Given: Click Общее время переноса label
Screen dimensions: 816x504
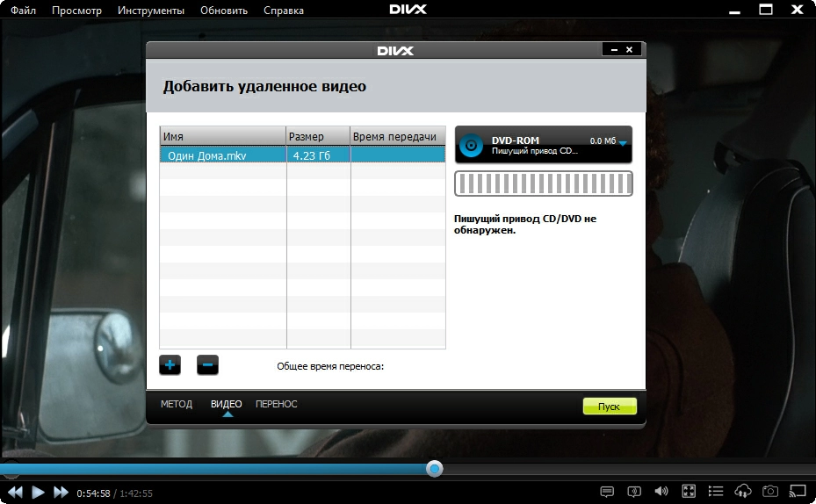Looking at the screenshot, I should [x=330, y=366].
